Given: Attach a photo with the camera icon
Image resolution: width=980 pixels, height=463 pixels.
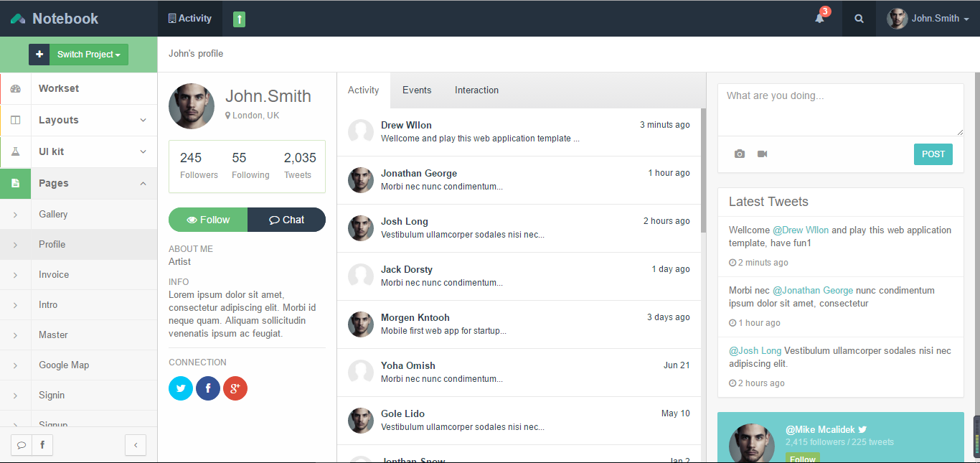Looking at the screenshot, I should point(740,154).
